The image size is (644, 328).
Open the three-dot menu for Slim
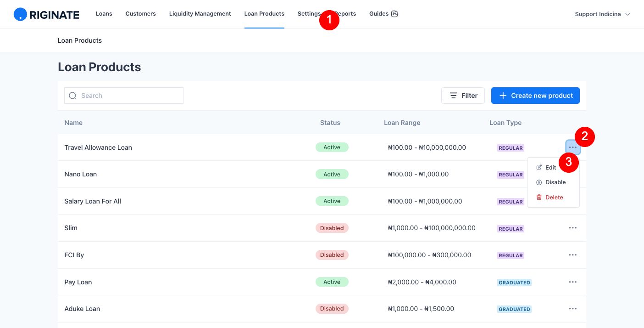[x=573, y=228]
